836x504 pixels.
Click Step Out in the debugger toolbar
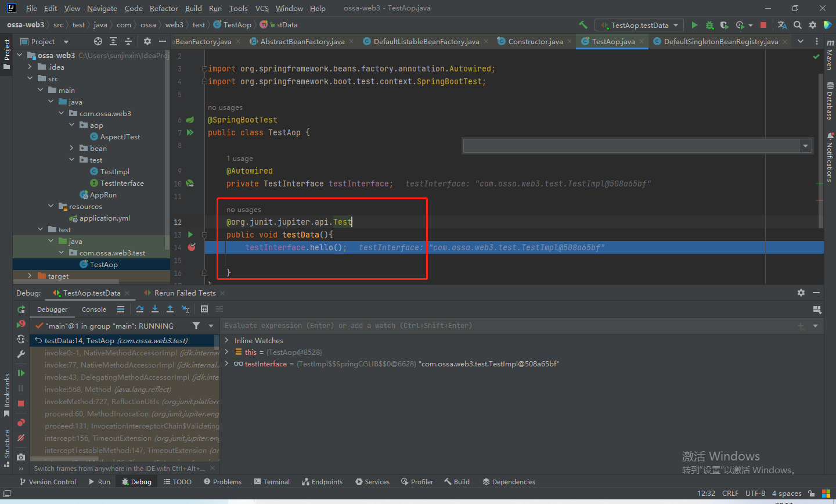(170, 309)
